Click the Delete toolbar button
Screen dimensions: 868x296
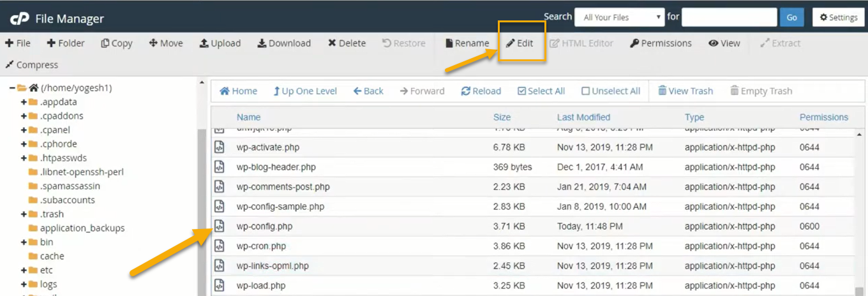click(347, 43)
